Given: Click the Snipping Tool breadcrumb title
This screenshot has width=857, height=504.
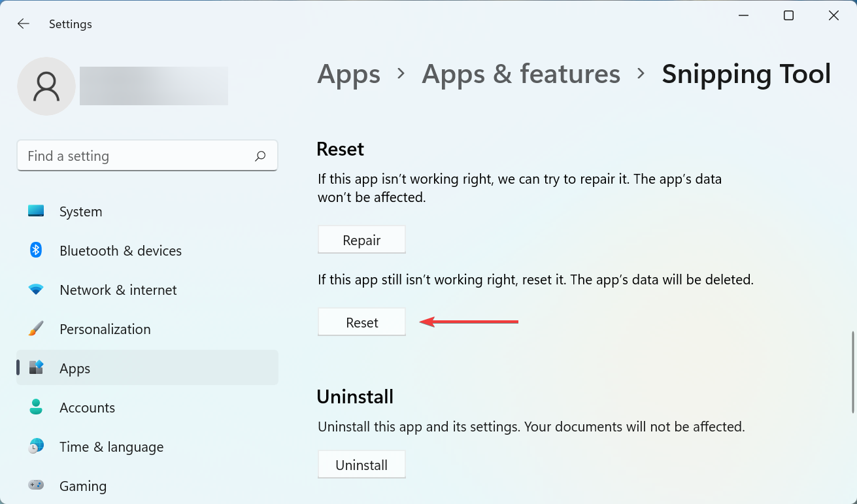Looking at the screenshot, I should 746,74.
